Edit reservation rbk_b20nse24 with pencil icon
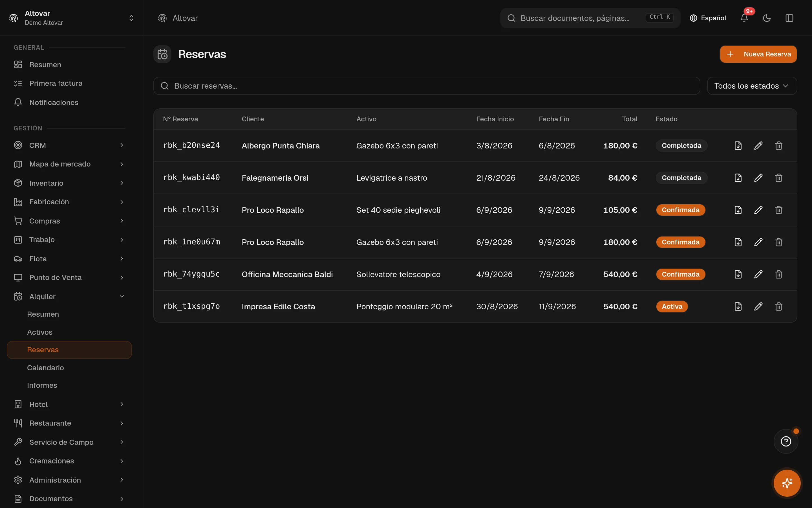The image size is (812, 508). click(758, 145)
